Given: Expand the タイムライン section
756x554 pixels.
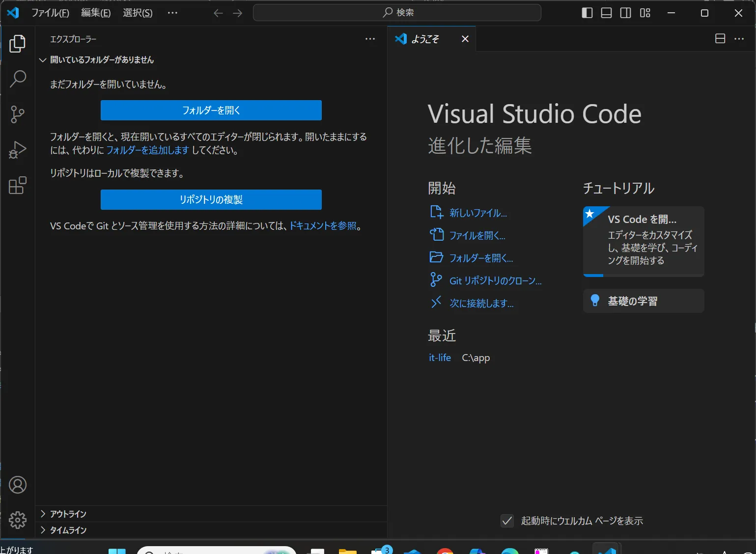Looking at the screenshot, I should (x=211, y=530).
